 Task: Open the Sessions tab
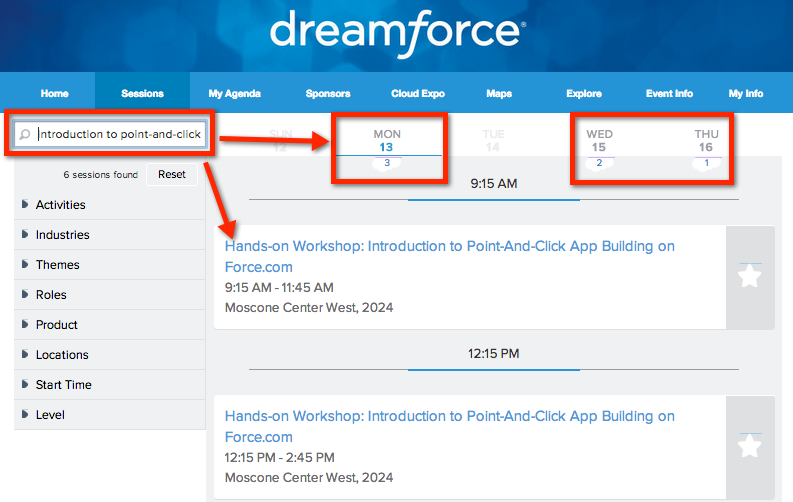(142, 94)
